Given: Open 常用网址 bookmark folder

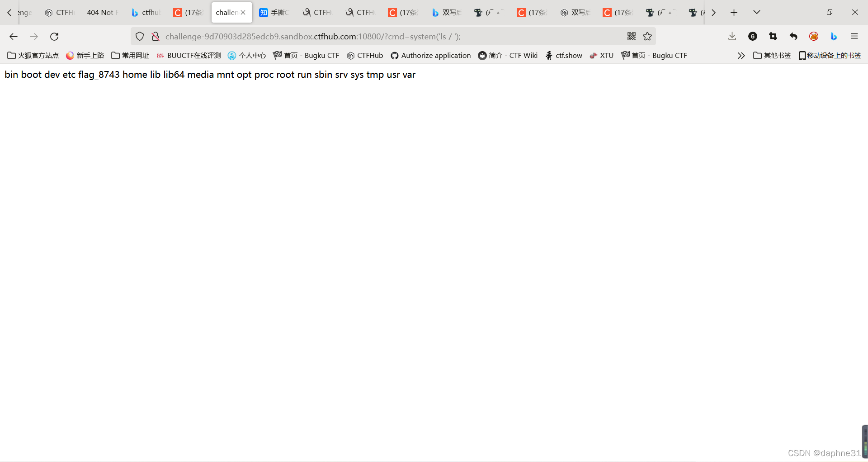Looking at the screenshot, I should click(x=130, y=56).
